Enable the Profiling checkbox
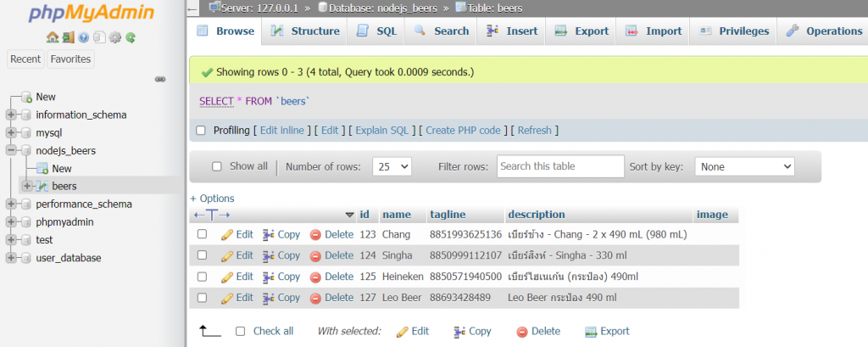The height and width of the screenshot is (347, 868). point(202,131)
